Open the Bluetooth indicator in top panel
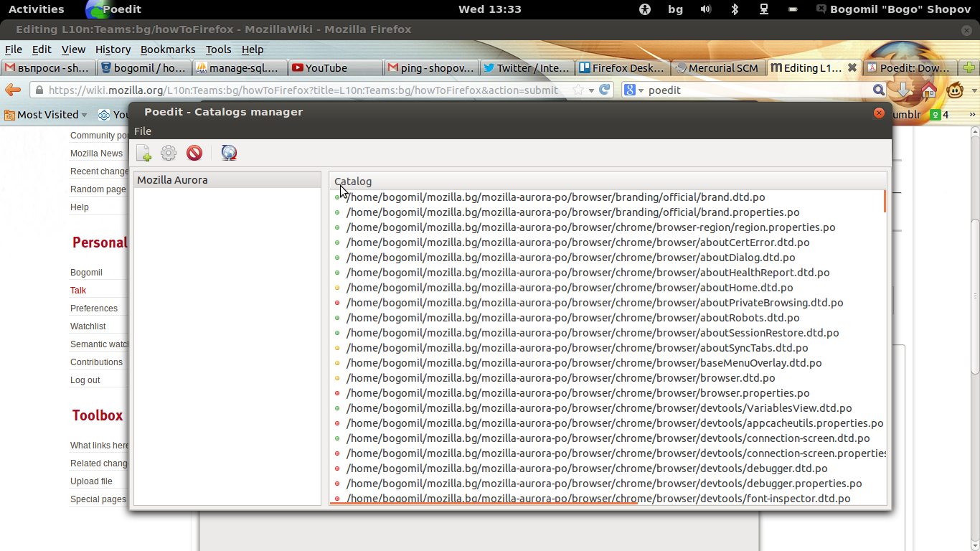Viewport: 980px width, 551px height. pos(735,9)
